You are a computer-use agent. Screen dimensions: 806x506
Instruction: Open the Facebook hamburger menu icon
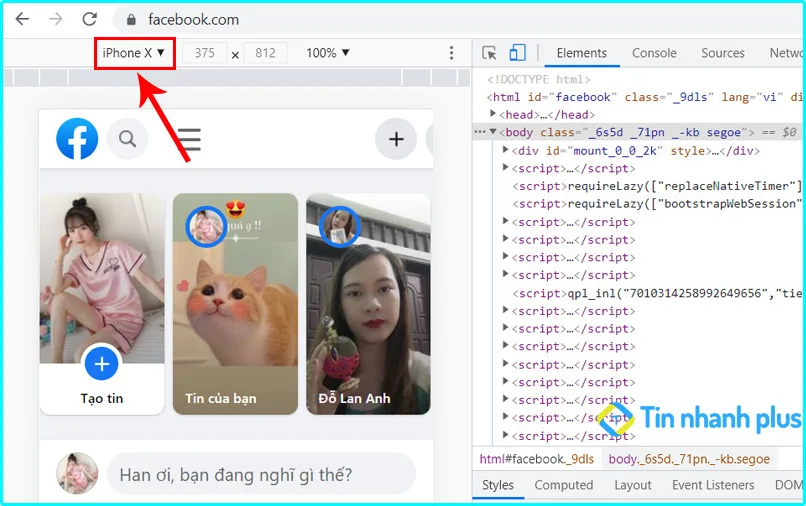[189, 139]
